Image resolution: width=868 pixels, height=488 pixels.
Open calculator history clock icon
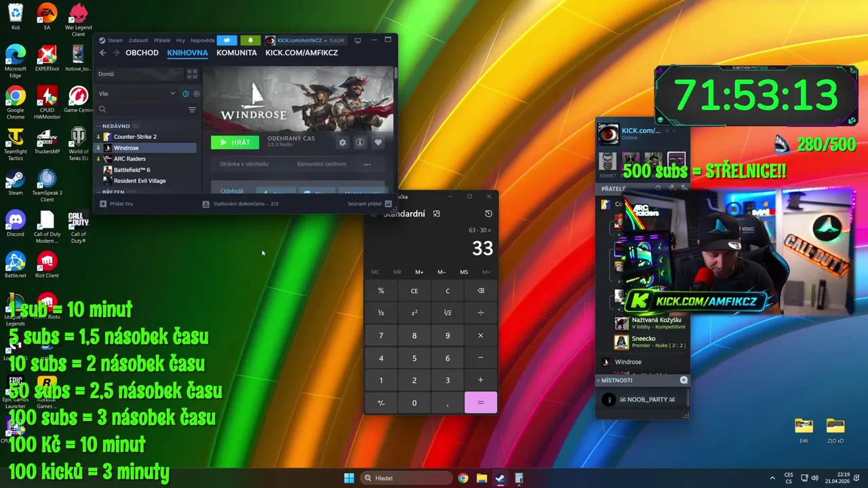pyautogui.click(x=488, y=213)
